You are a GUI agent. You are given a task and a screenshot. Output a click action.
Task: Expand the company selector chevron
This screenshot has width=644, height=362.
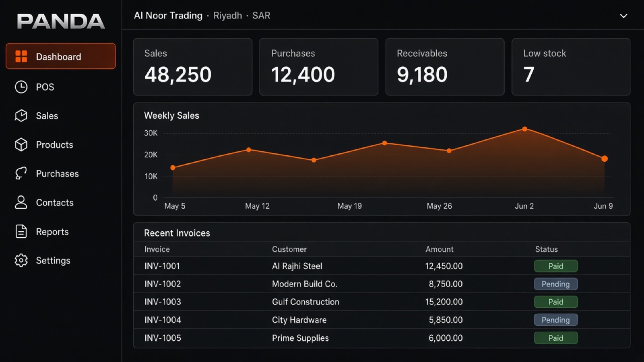623,16
